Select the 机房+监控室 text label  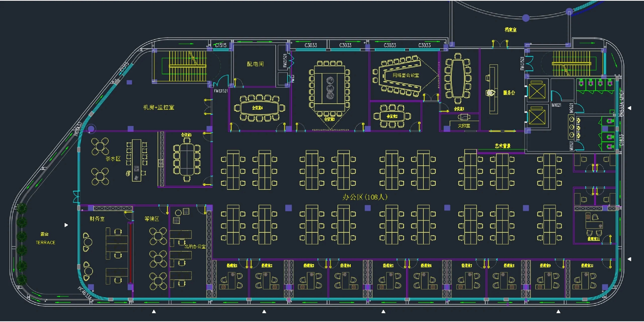pos(158,107)
